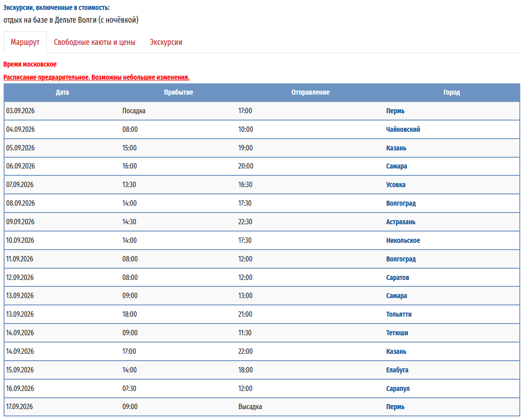Click the Сарапул city link

398,389
